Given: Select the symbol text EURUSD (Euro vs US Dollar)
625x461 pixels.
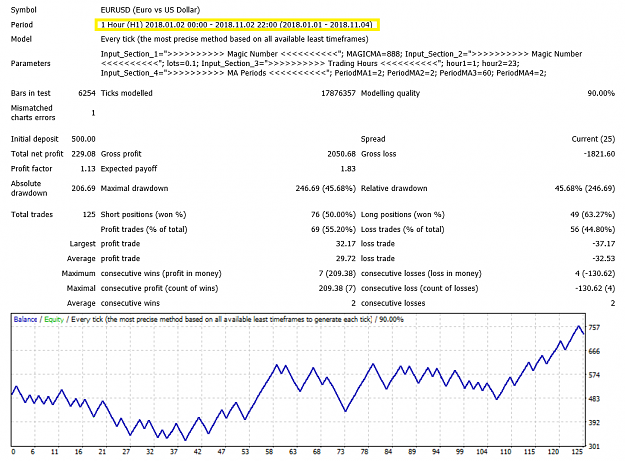Looking at the screenshot, I should tap(150, 10).
